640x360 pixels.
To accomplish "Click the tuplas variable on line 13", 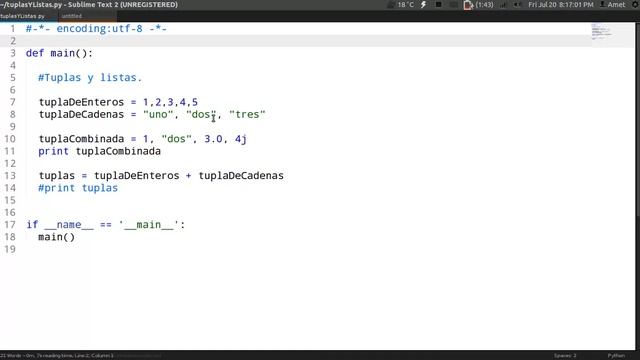I will [x=57, y=176].
